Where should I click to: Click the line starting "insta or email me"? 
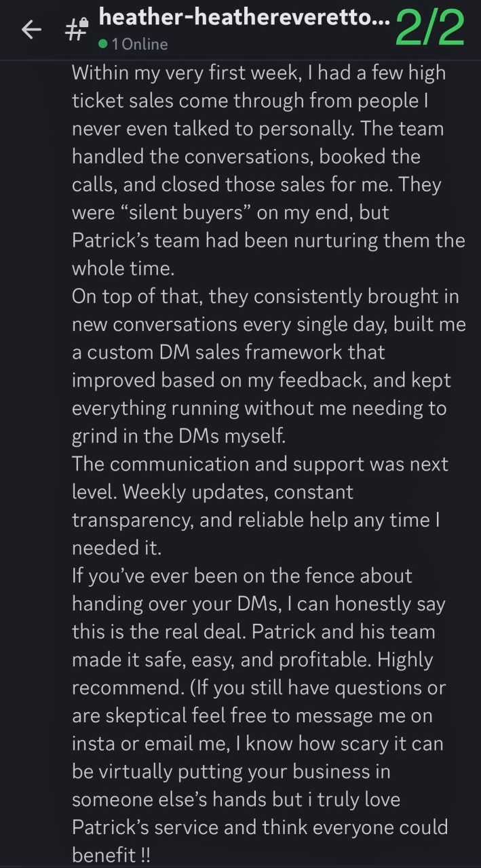[257, 744]
